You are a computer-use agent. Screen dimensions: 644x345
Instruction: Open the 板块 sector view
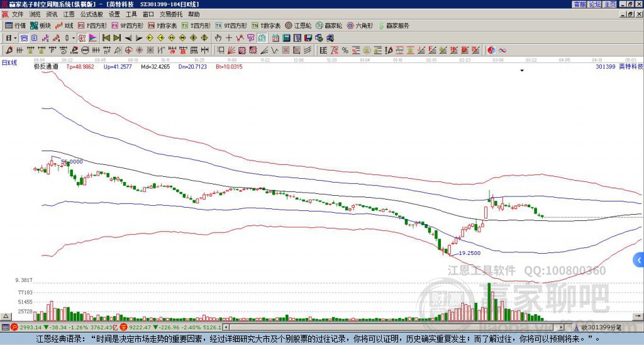(41, 25)
